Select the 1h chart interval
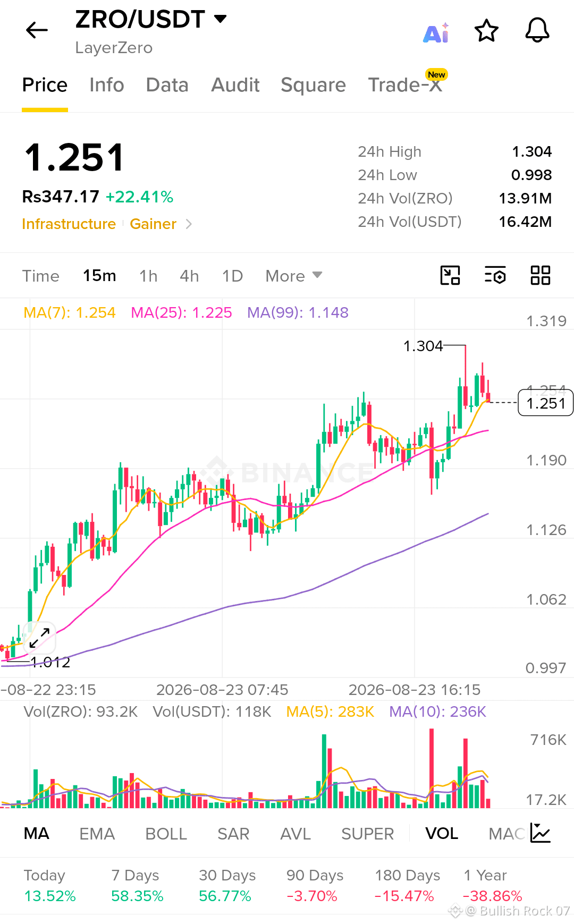The width and height of the screenshot is (574, 924). click(x=148, y=276)
